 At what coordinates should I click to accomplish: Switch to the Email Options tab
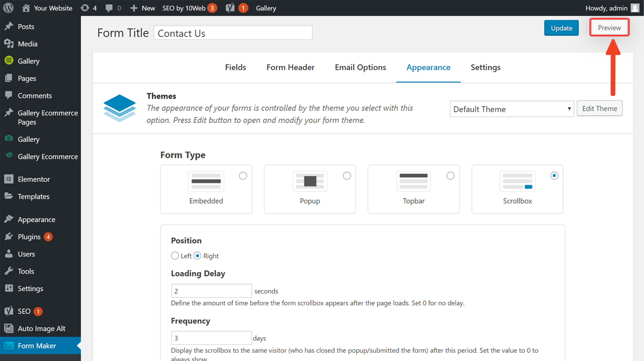click(x=361, y=67)
